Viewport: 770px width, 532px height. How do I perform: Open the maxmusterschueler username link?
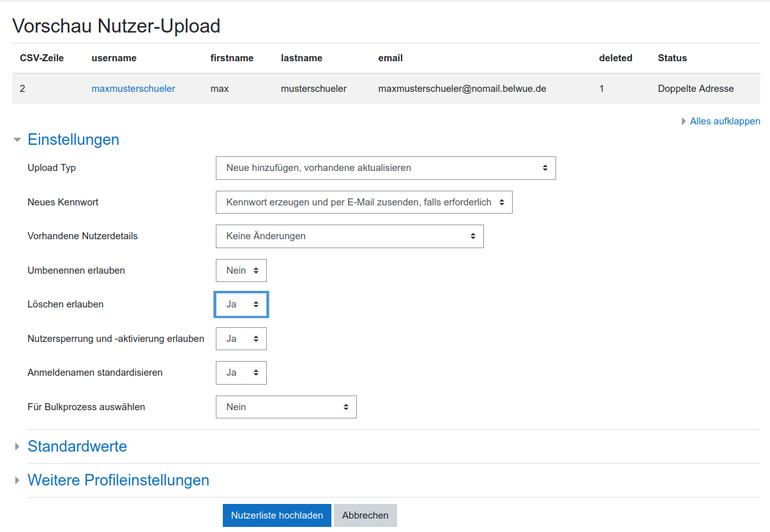(133, 89)
